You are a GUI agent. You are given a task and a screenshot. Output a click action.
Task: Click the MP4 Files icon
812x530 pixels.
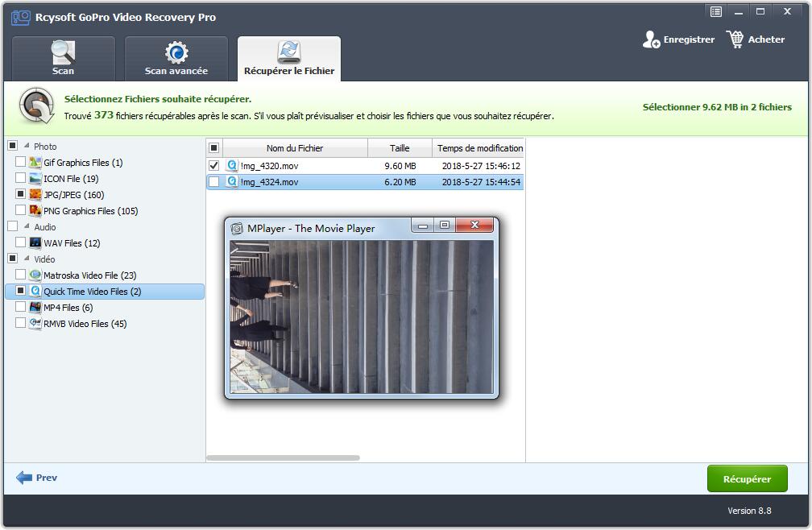[35, 308]
